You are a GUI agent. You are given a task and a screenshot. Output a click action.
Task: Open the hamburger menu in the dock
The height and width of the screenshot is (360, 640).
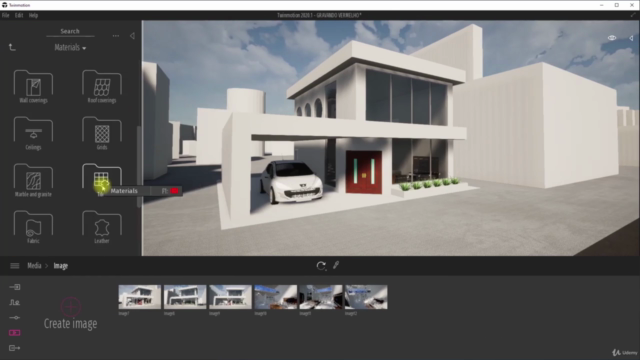(15, 266)
